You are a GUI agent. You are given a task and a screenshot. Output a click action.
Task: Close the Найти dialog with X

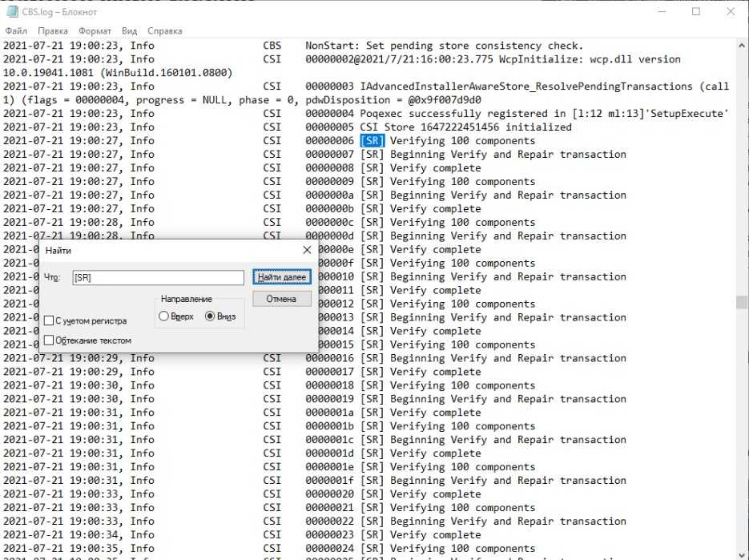(306, 250)
